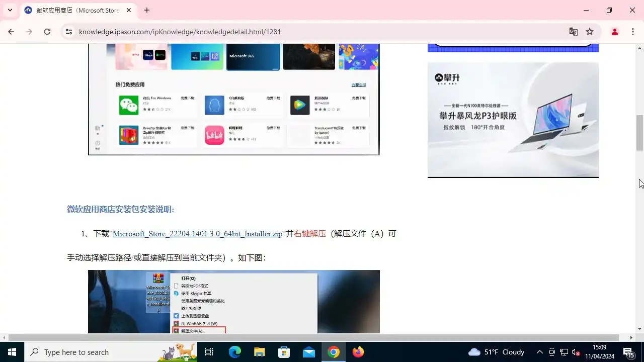This screenshot has width=644, height=362.
Task: Open the 51°F Cloudy weather widget
Action: click(x=496, y=352)
